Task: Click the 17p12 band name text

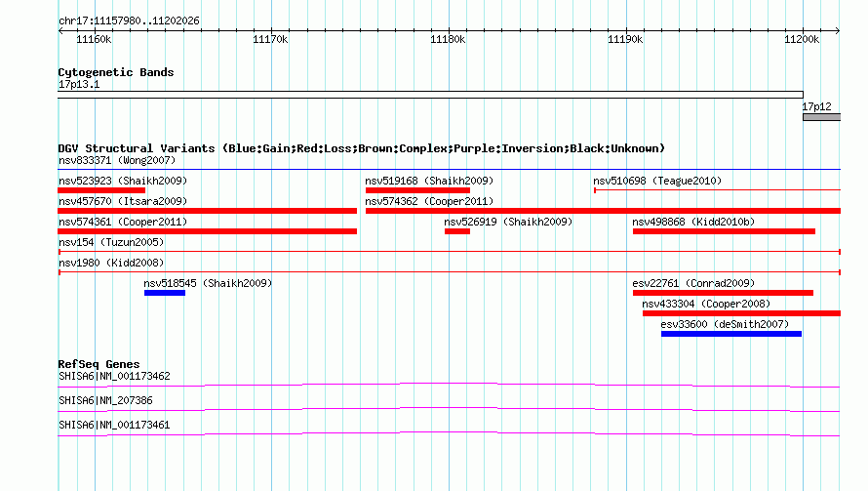Action: click(x=816, y=107)
